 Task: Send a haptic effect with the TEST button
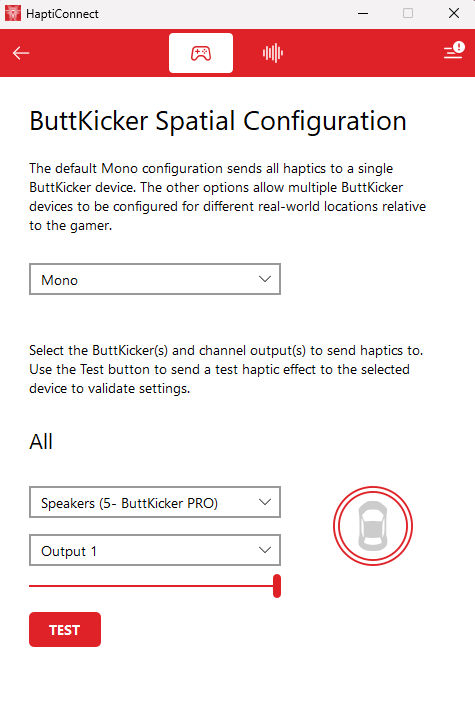[x=65, y=630]
